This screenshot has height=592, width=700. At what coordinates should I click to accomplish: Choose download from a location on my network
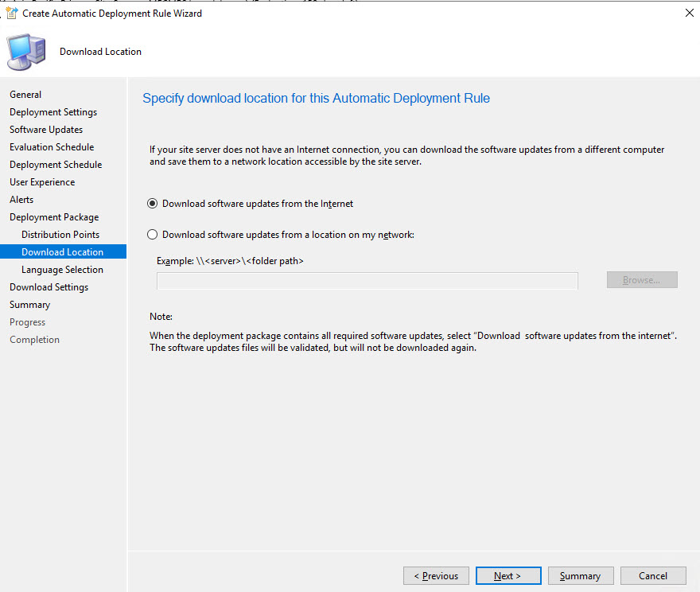click(x=153, y=235)
